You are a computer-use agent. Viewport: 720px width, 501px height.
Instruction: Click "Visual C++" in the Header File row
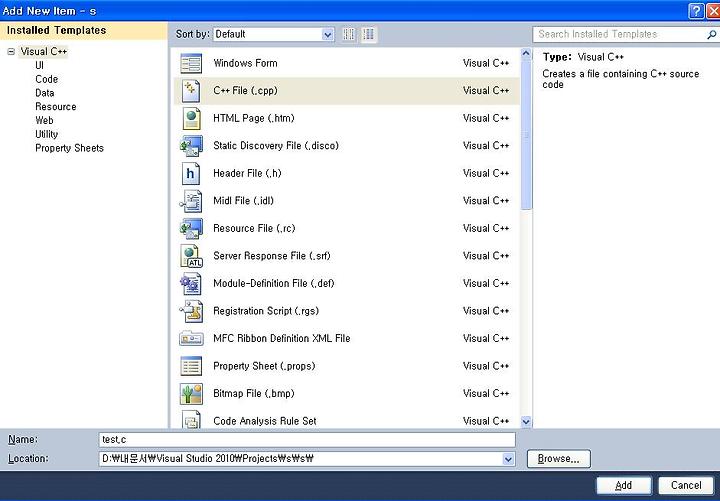pyautogui.click(x=486, y=174)
